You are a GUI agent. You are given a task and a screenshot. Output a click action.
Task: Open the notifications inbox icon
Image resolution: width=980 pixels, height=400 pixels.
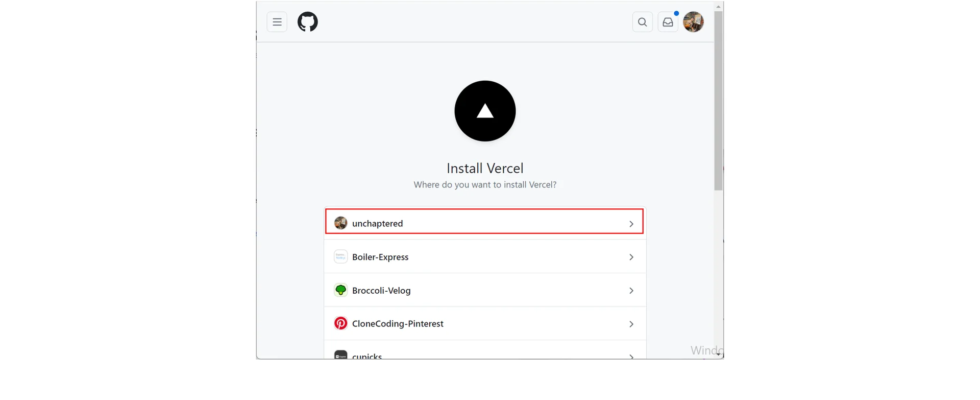[668, 22]
